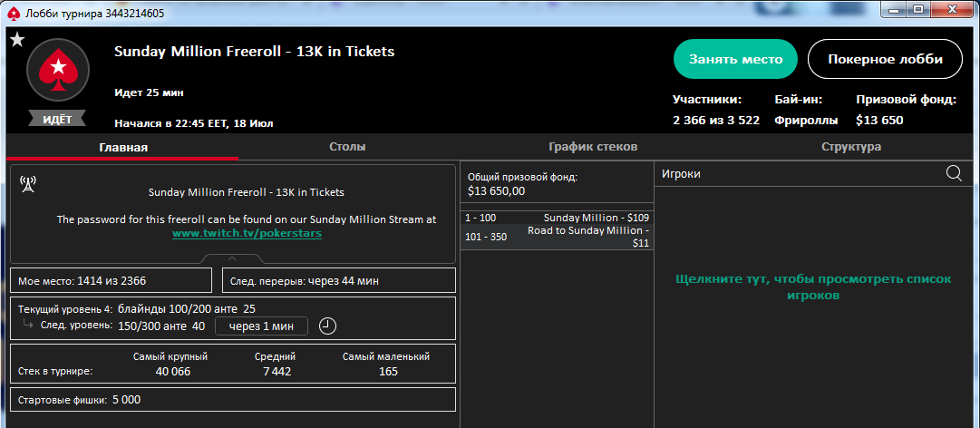Collapse the tournament info panel chevron
Viewport: 980px width, 428px height.
[x=232, y=258]
